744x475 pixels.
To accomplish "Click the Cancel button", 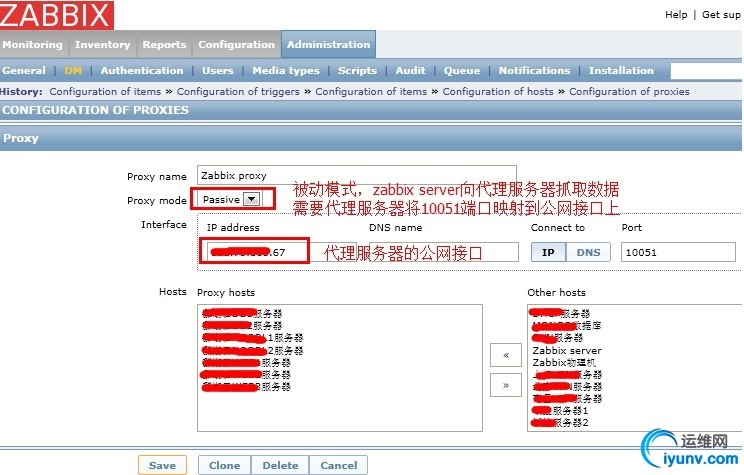I will pyautogui.click(x=339, y=466).
